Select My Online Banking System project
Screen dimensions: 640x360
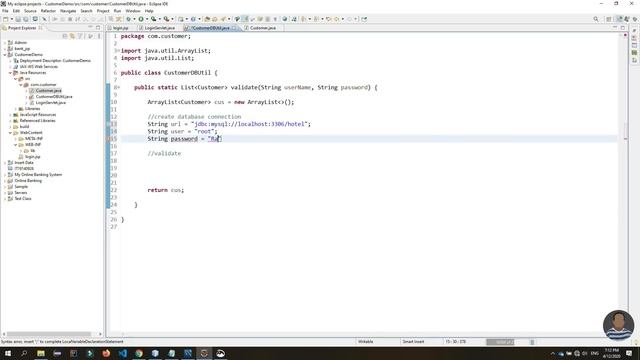coord(38,175)
